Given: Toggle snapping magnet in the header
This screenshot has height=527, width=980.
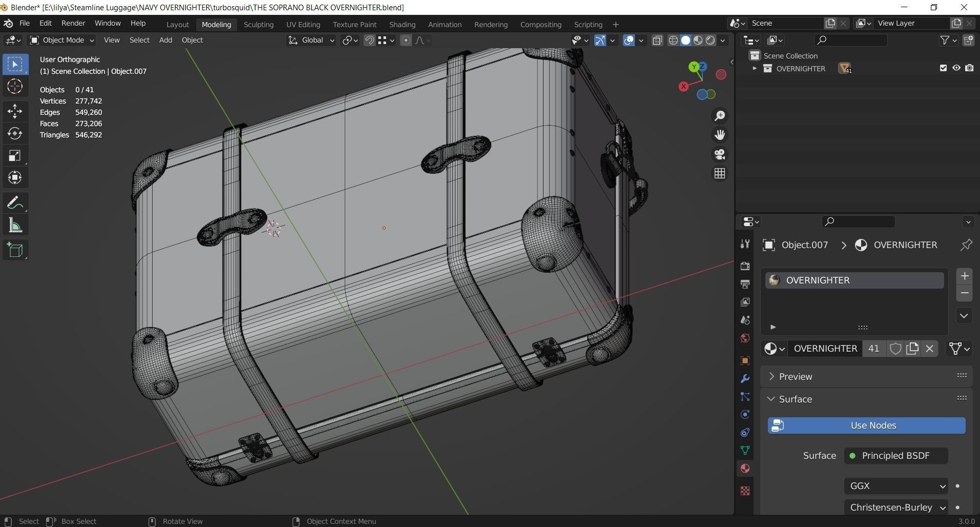Looking at the screenshot, I should click(x=369, y=40).
